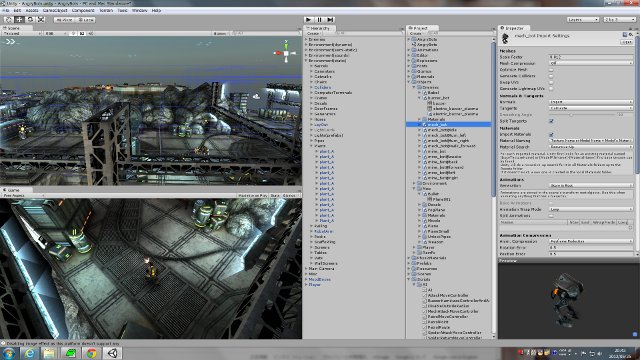This screenshot has height=360, width=640.
Task: Click the scene orientation gizmo
Action: click(x=286, y=52)
